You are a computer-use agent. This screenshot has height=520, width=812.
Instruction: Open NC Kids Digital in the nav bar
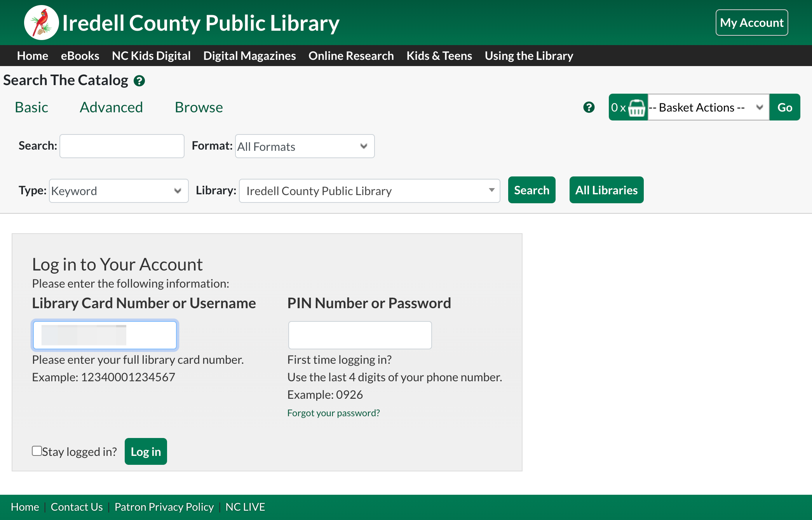(x=151, y=56)
